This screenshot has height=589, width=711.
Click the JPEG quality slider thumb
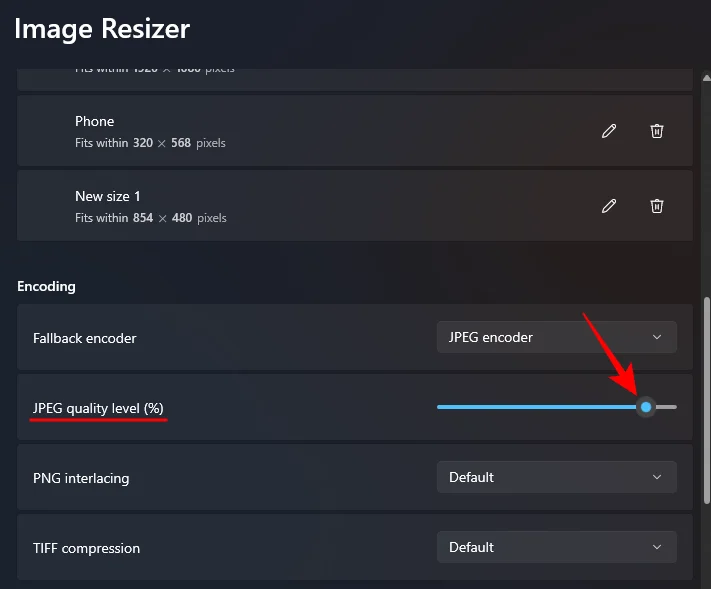coord(646,407)
